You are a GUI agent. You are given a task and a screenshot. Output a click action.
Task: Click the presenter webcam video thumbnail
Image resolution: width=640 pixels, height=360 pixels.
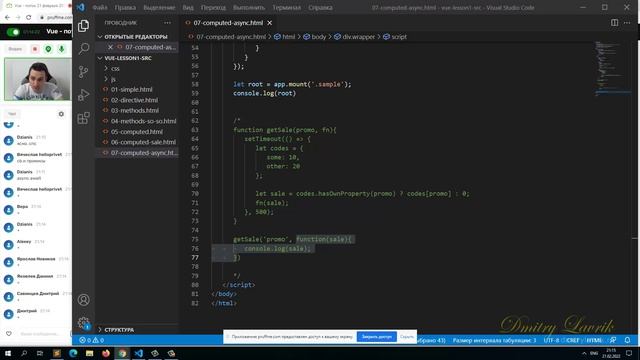pos(37,79)
